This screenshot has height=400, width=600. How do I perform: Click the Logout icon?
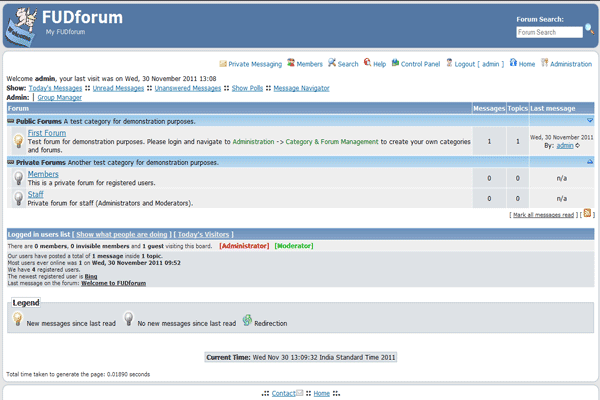[449, 62]
